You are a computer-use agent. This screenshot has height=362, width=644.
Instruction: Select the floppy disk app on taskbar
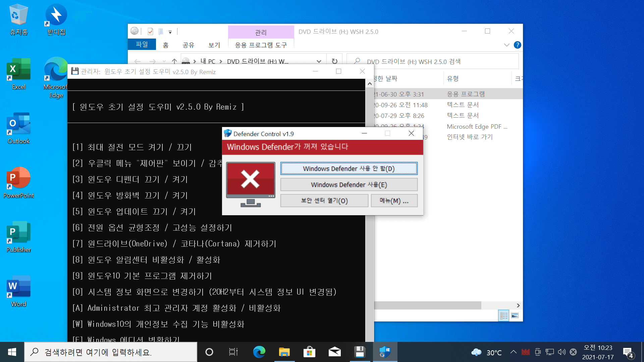coord(360,352)
